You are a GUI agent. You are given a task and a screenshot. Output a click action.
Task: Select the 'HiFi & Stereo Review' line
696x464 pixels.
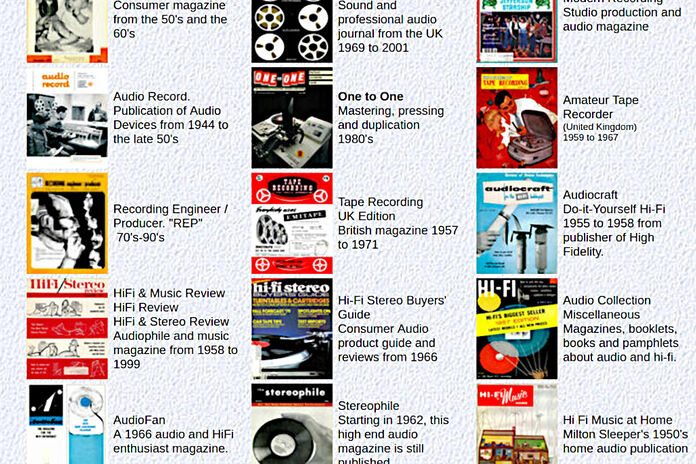171,321
